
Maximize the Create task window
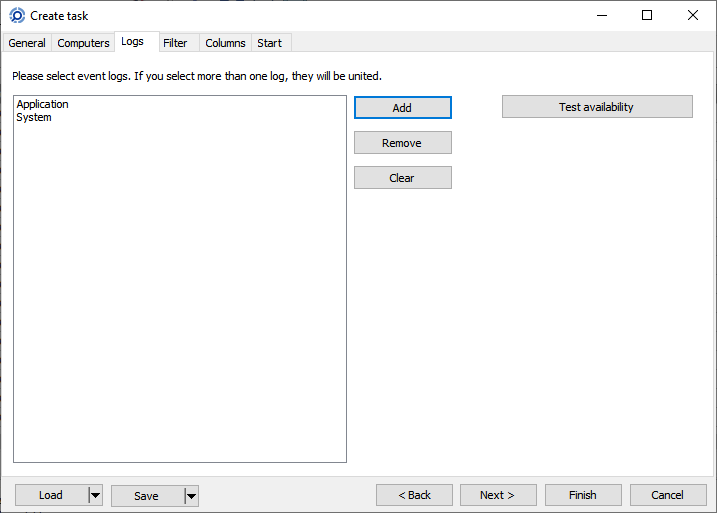pyautogui.click(x=647, y=16)
